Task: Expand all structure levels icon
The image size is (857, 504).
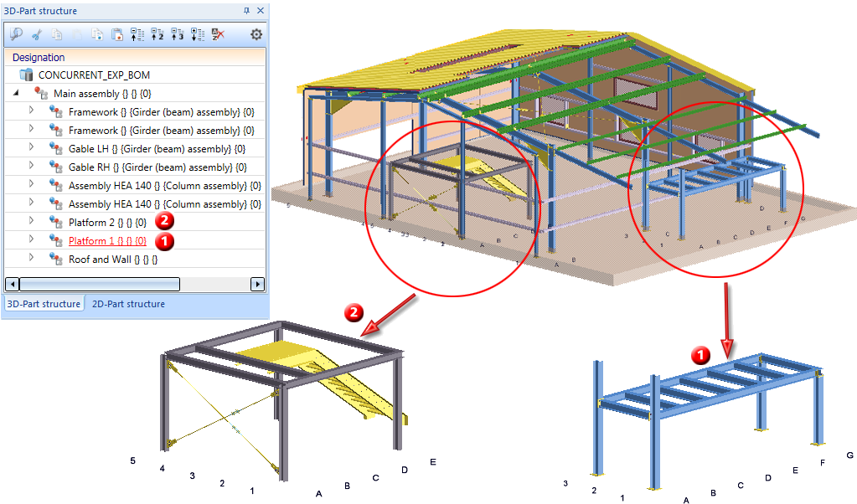Action: click(198, 34)
